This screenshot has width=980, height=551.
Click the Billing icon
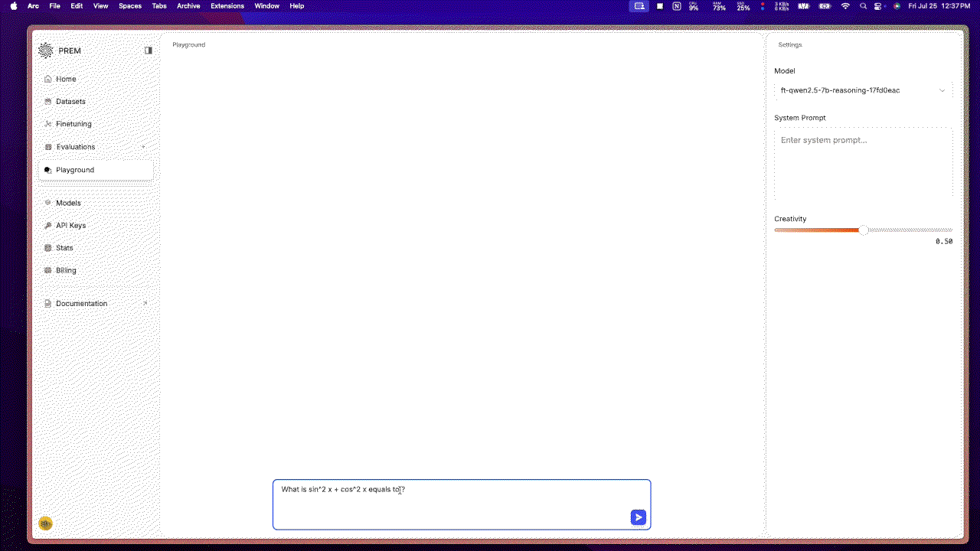[48, 270]
